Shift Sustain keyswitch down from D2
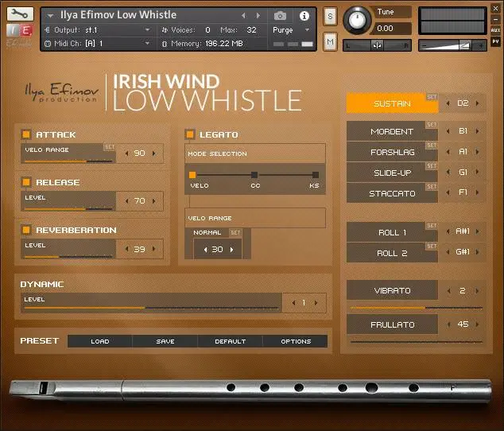The height and width of the screenshot is (431, 504). tap(448, 103)
